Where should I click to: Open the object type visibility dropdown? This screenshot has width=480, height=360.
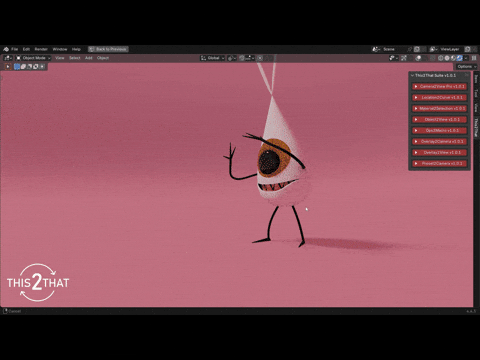[x=394, y=58]
